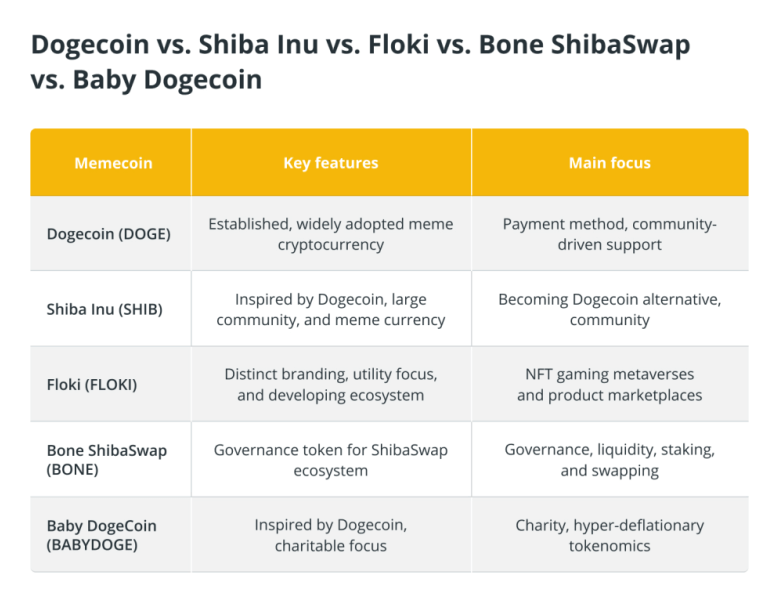Click 'Distinct branding, utility focus' cell

331,385
